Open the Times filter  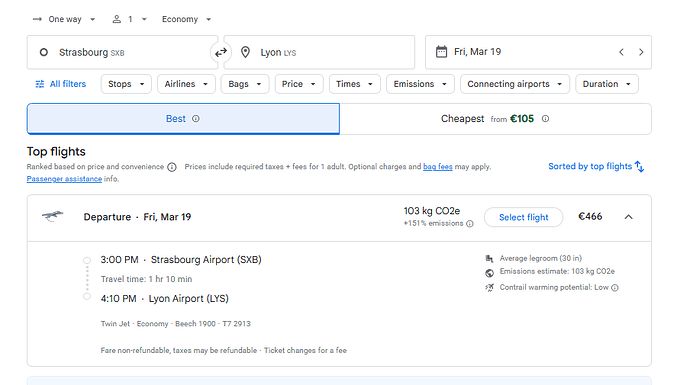tap(355, 84)
